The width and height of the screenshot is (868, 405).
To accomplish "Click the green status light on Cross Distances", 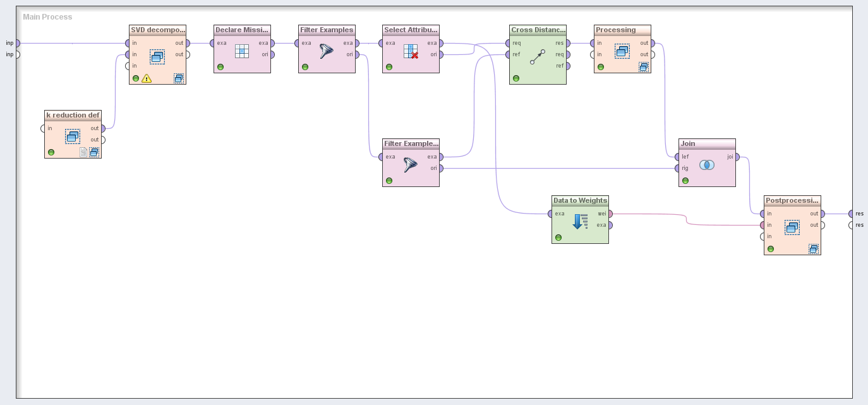I will tap(516, 78).
